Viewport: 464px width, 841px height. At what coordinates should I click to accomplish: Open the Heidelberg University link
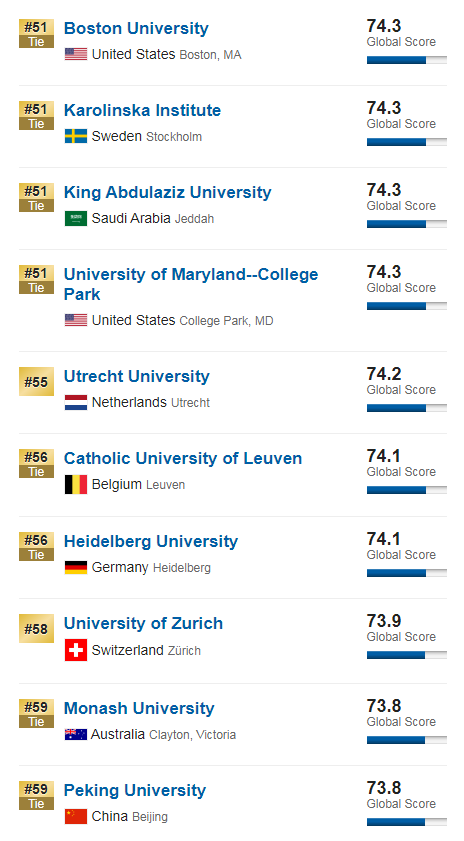point(151,541)
